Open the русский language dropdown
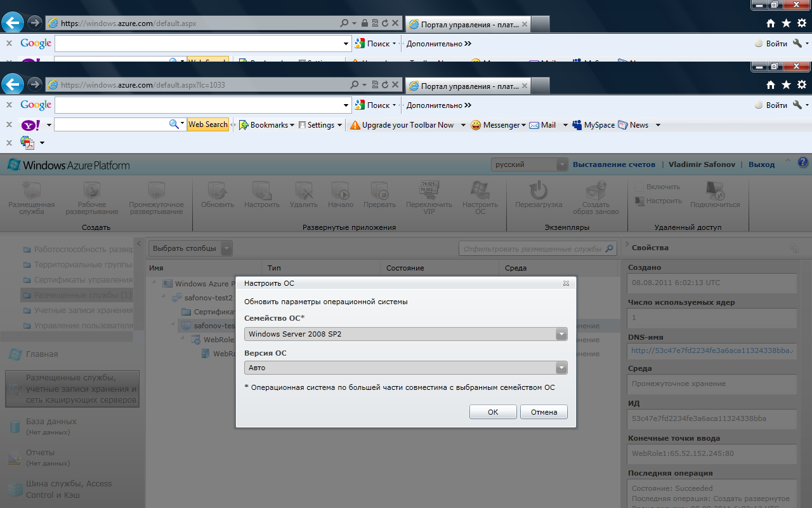812x508 pixels. [529, 164]
